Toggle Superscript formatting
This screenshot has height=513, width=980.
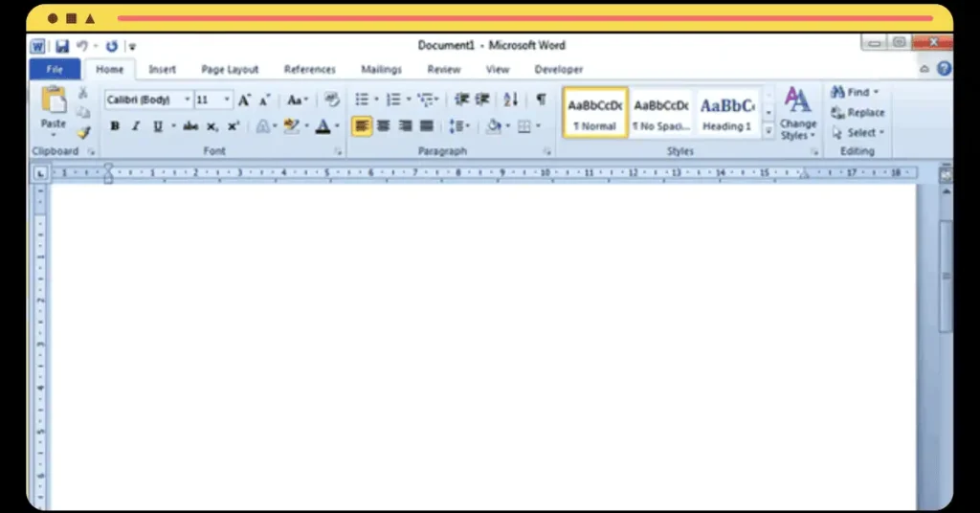coord(234,126)
